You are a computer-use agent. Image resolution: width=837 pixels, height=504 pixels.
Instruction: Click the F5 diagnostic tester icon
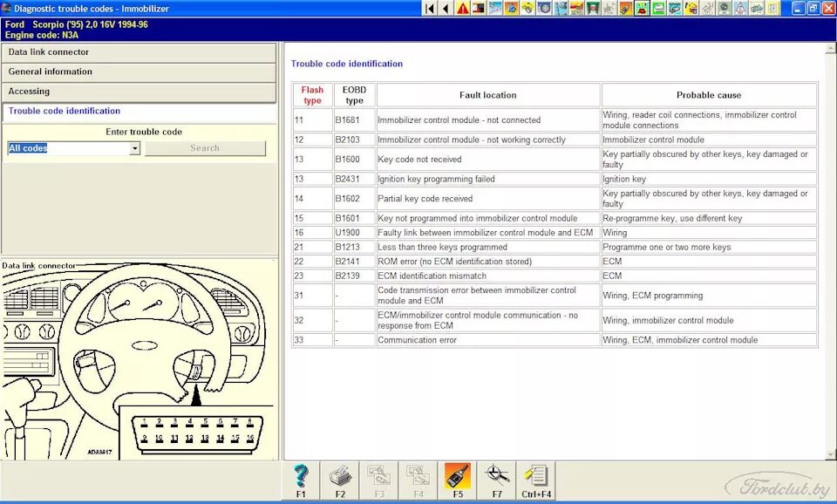[458, 480]
